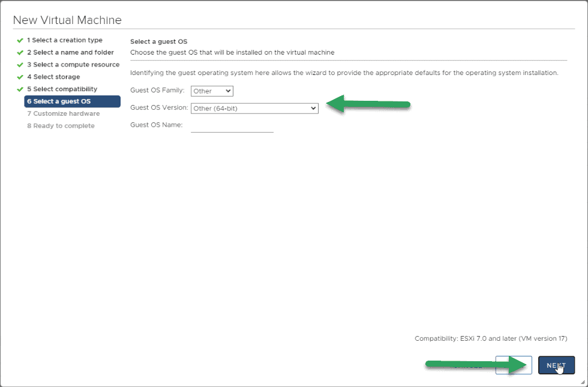Click the arrow of the Guest OS Family selector

click(228, 91)
